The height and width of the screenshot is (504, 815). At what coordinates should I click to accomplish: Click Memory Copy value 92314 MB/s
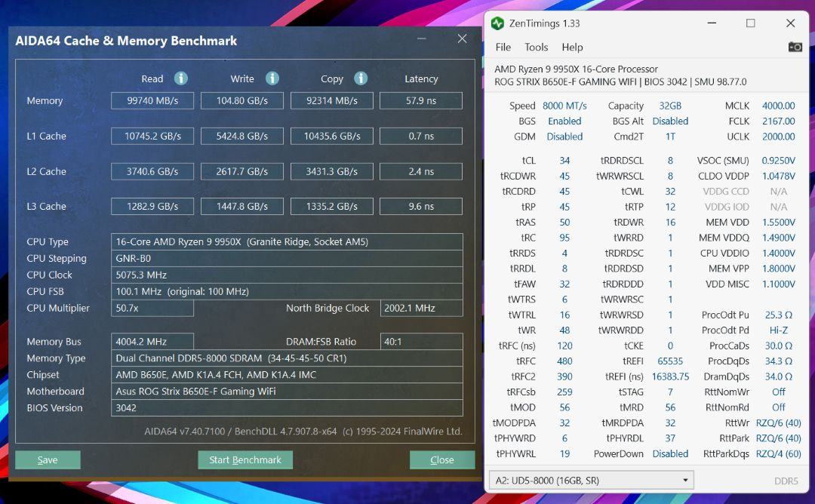[x=331, y=101]
